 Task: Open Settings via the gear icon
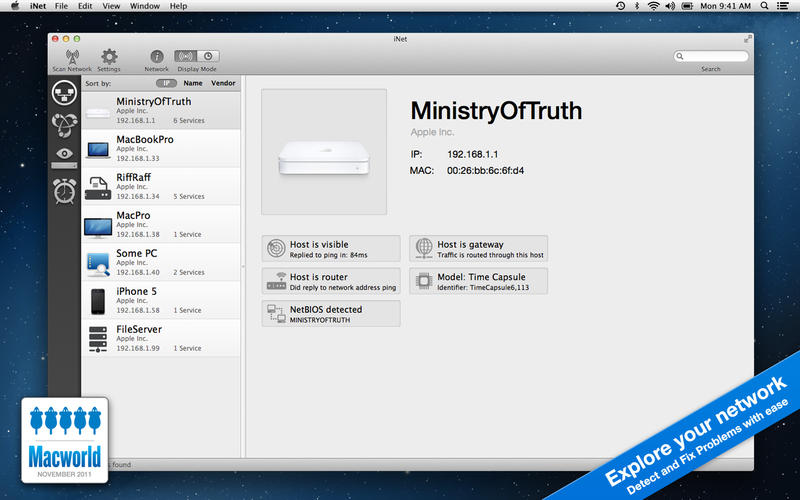(x=108, y=56)
